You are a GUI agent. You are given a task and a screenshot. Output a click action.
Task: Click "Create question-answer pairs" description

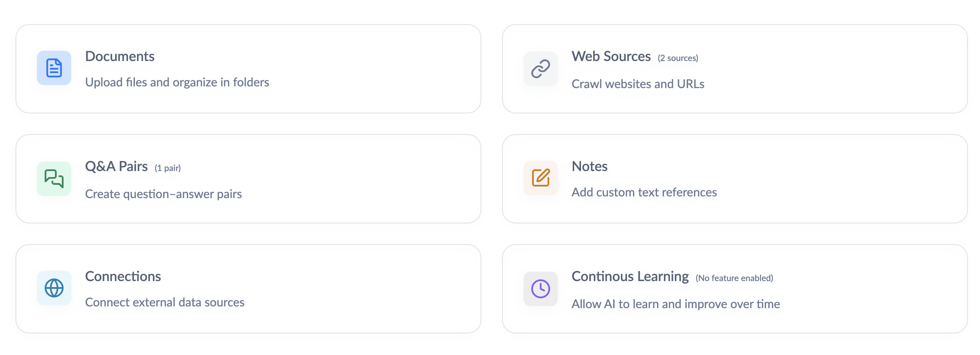pyautogui.click(x=163, y=194)
